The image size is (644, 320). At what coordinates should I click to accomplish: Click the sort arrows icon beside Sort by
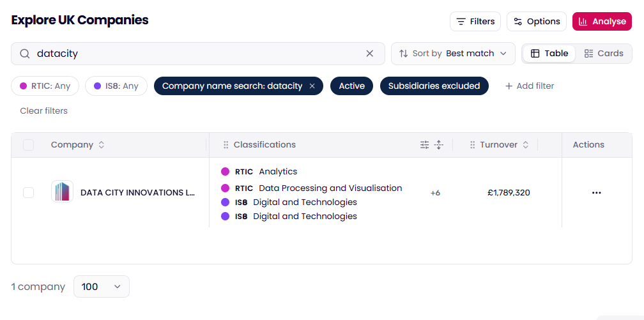tap(404, 54)
